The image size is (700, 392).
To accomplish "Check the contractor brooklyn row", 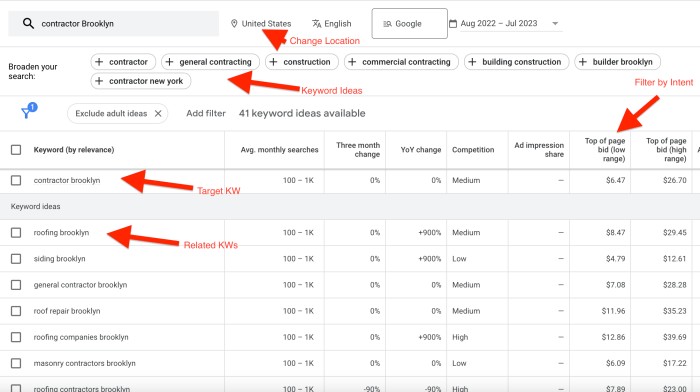I will coord(16,180).
